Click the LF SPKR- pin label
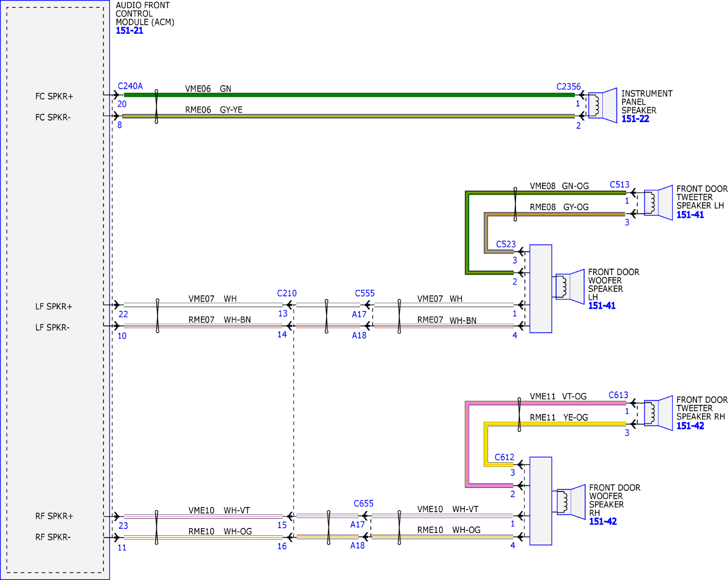Viewport: 728px width, 580px height. (52, 328)
